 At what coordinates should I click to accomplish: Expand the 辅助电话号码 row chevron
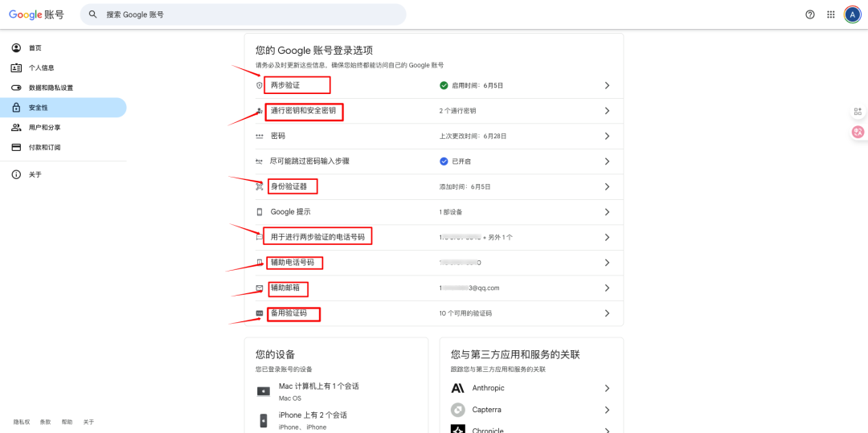(608, 263)
